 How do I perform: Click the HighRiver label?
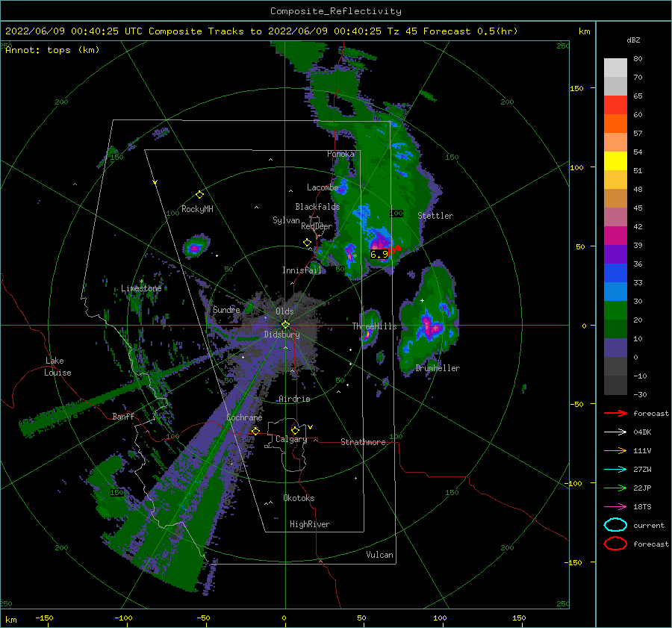click(x=310, y=524)
